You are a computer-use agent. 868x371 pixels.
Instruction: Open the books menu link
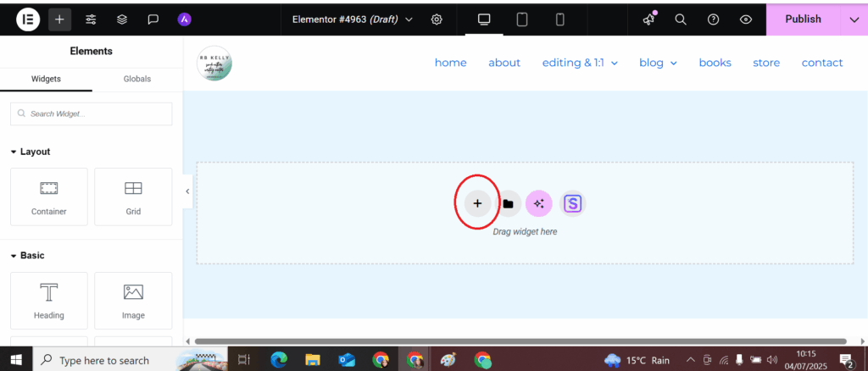715,63
